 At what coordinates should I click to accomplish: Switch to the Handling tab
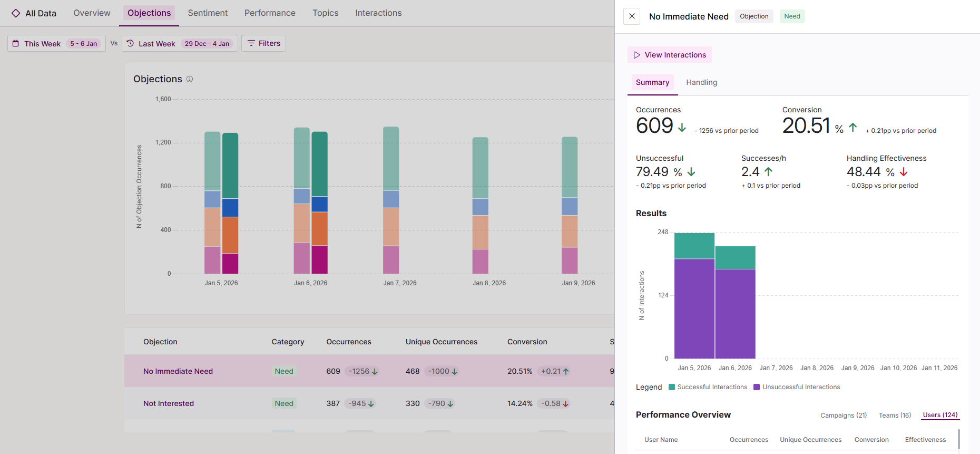pos(701,82)
